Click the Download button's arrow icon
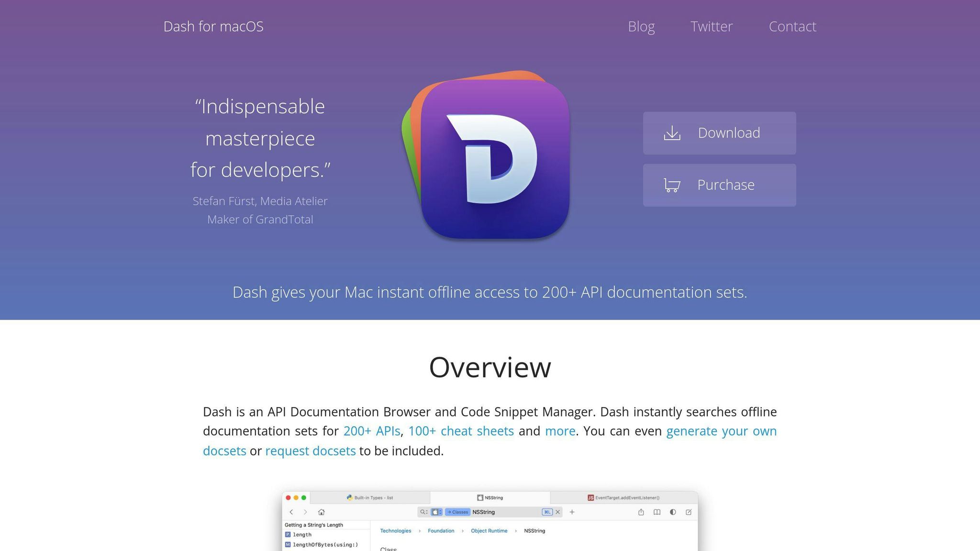The height and width of the screenshot is (551, 980). [672, 133]
